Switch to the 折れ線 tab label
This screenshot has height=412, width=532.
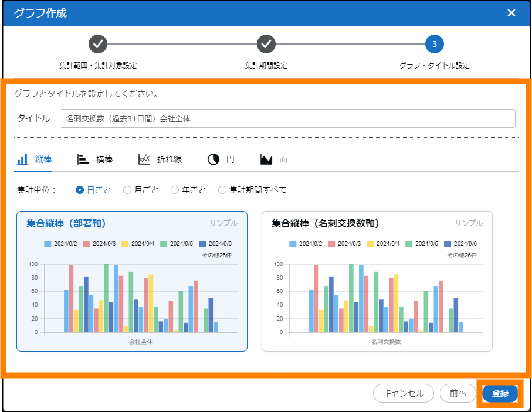[x=170, y=159]
